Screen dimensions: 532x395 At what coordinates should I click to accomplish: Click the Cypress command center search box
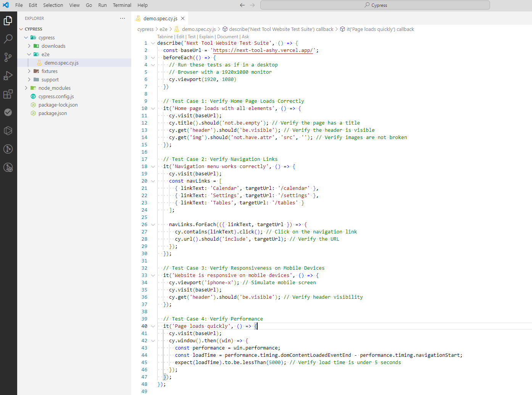(x=375, y=5)
